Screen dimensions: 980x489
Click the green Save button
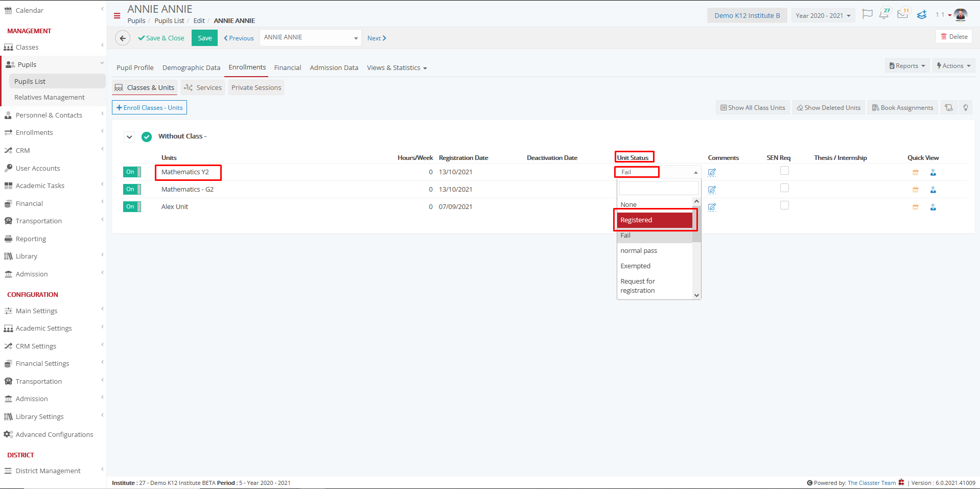pos(204,38)
